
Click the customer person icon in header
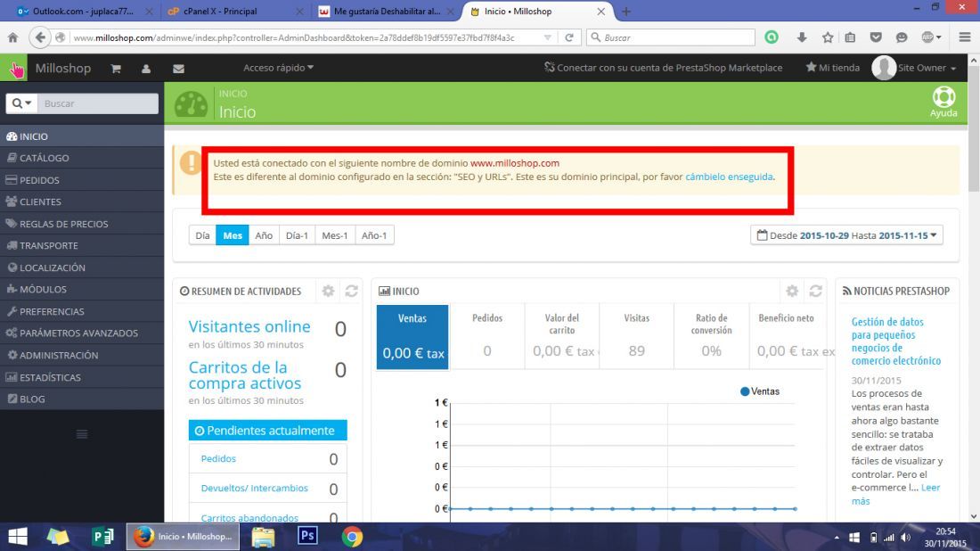[146, 68]
